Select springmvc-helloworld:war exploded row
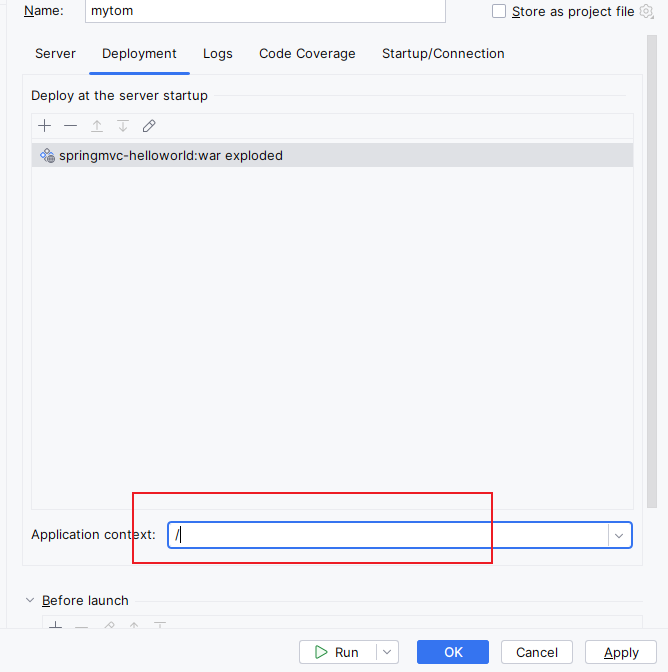Viewport: 668px width, 672px height. point(333,156)
